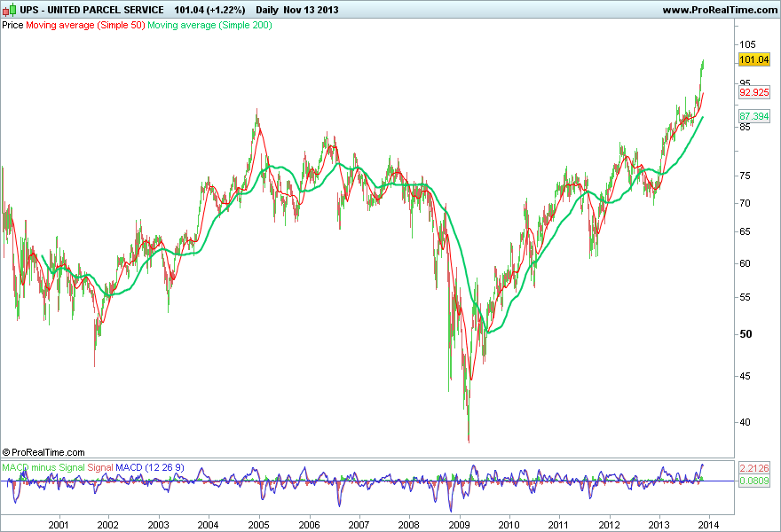This screenshot has width=781, height=532.
Task: Click the 65 price axis label
Action: [745, 231]
